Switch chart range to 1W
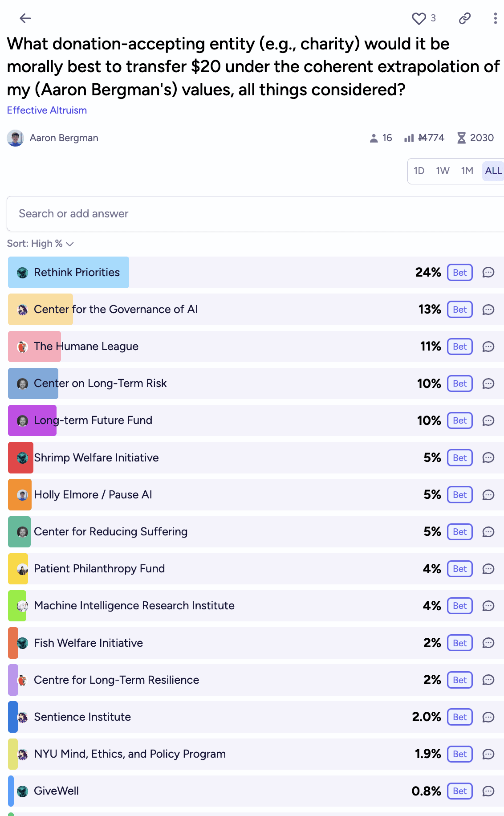Screen dimensions: 504x816 coord(443,171)
